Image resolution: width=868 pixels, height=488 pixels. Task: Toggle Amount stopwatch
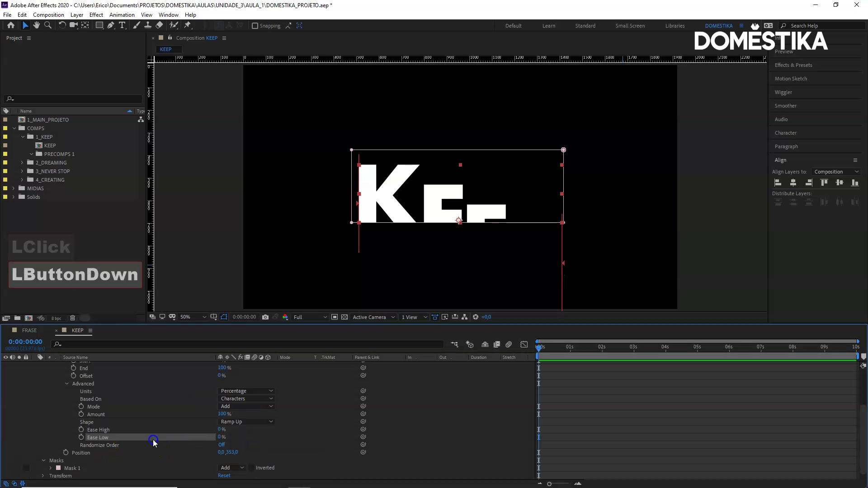click(x=81, y=414)
